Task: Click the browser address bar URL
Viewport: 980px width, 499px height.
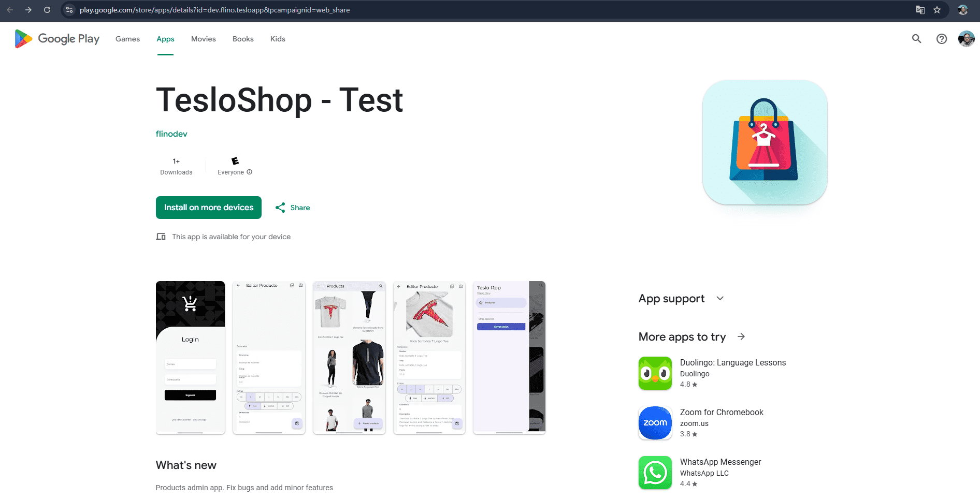Action: coord(214,10)
